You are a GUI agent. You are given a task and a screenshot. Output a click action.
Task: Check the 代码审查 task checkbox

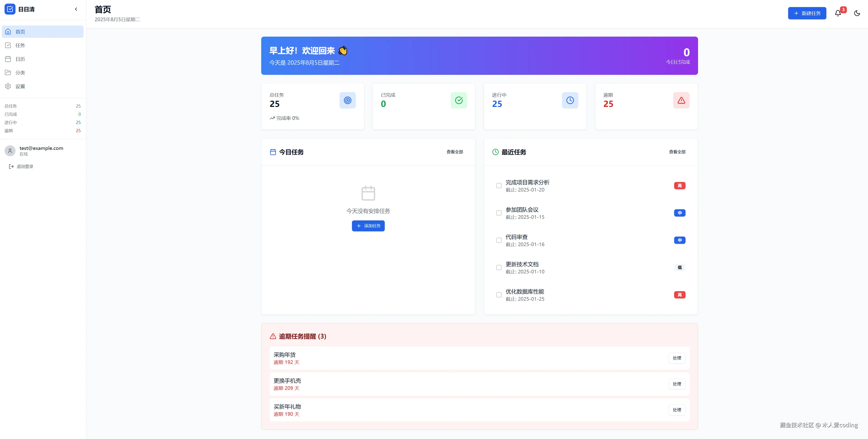[x=499, y=240]
